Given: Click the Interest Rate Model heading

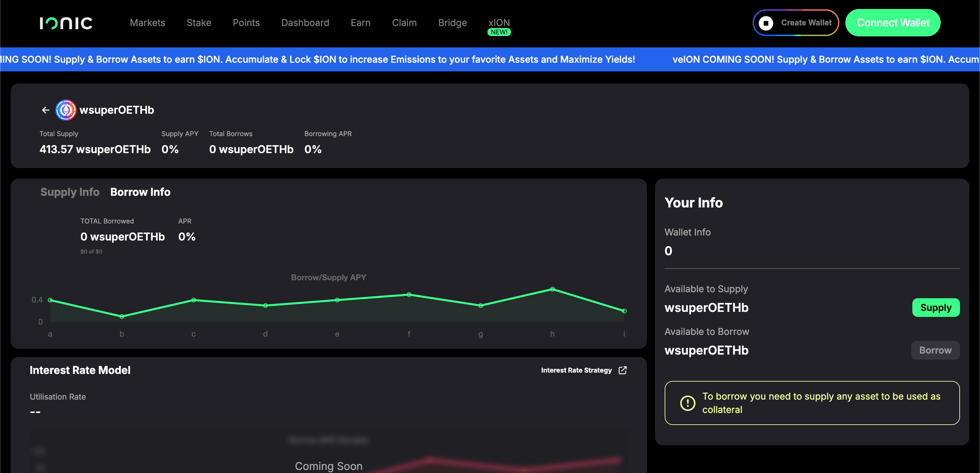Looking at the screenshot, I should [80, 370].
